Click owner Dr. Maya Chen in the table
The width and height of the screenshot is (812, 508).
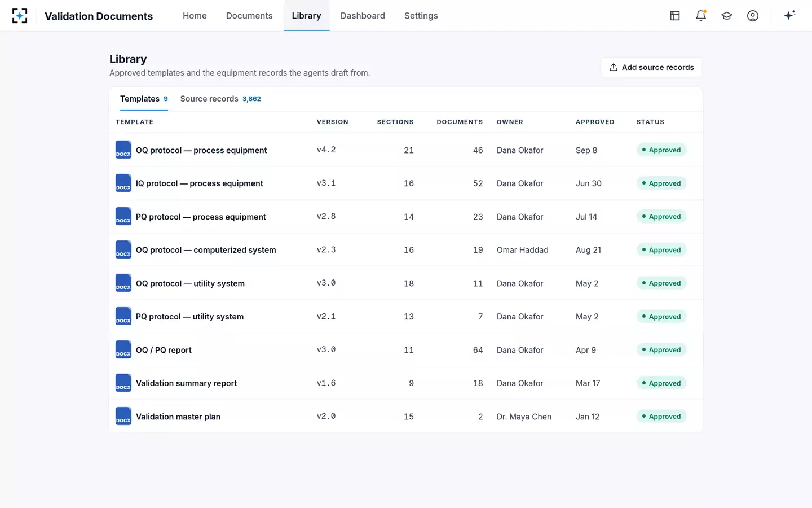click(x=524, y=417)
